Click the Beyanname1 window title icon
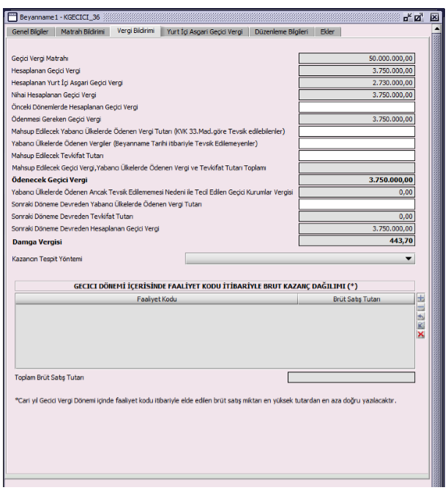This screenshot has height=493, width=448. (x=12, y=17)
